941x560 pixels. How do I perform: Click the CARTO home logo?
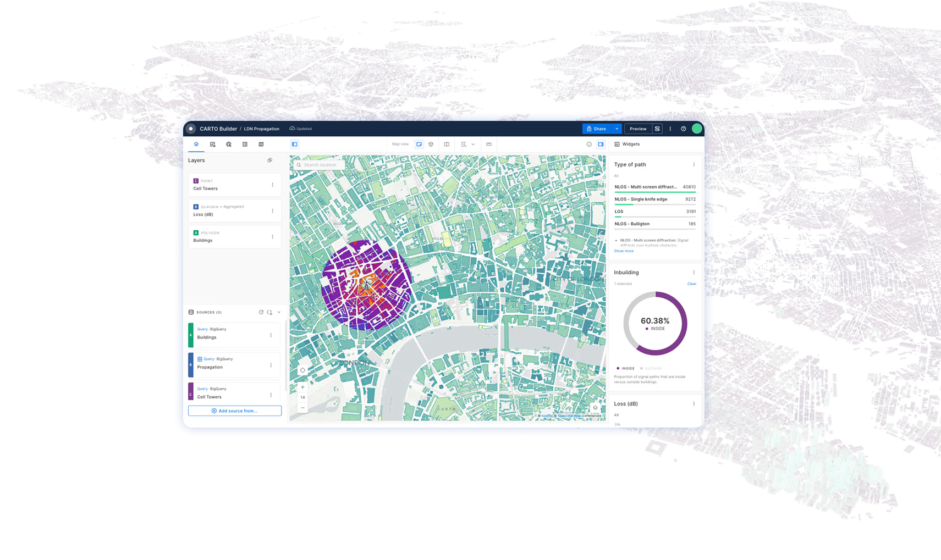click(x=191, y=129)
